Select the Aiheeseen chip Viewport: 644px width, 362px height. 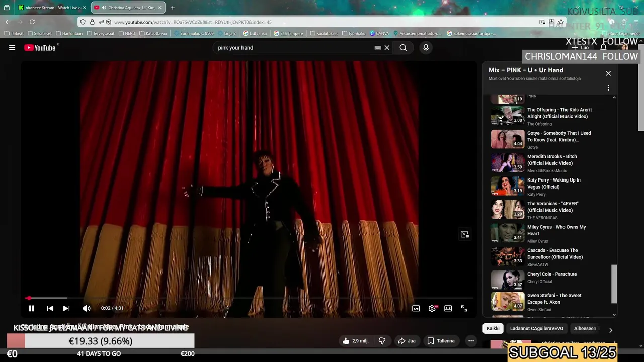pyautogui.click(x=586, y=329)
